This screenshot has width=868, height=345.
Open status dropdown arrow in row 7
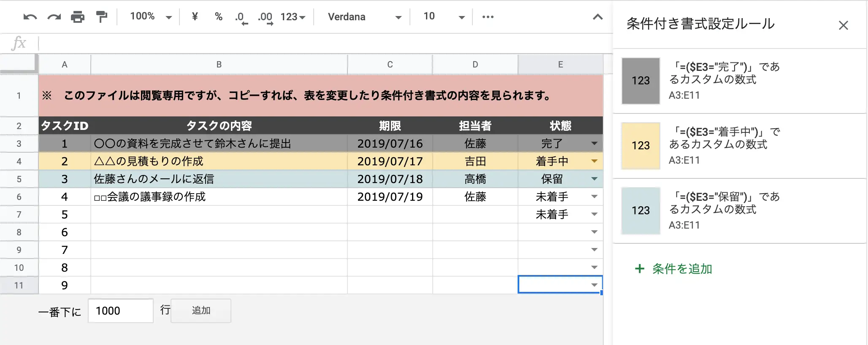(594, 214)
